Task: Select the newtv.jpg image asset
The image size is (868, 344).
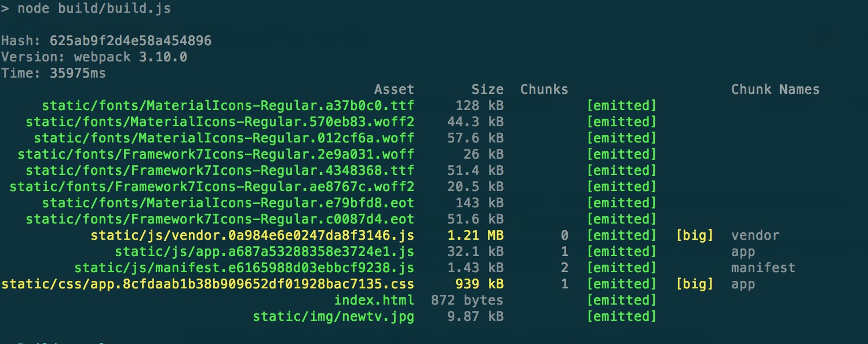Action: tap(333, 316)
